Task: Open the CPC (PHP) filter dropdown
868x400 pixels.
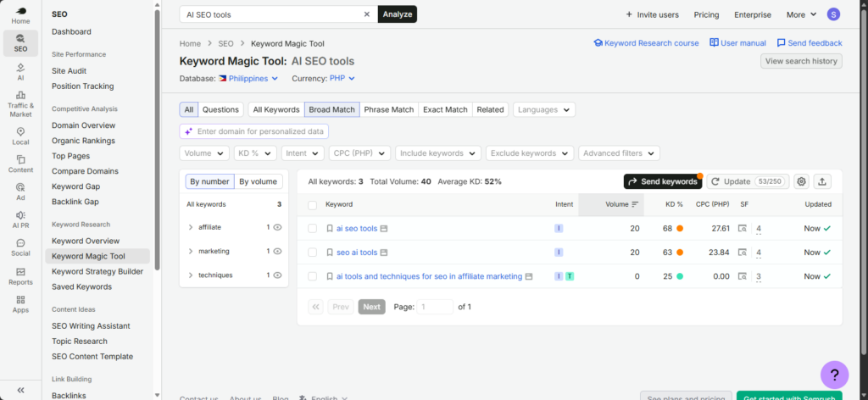Action: click(x=359, y=153)
